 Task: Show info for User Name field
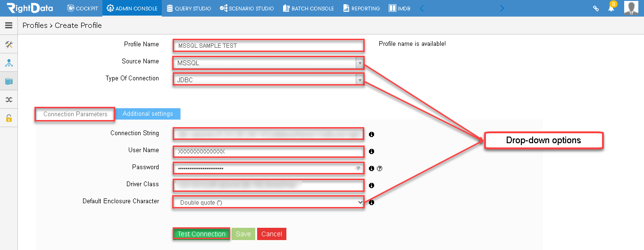(371, 152)
